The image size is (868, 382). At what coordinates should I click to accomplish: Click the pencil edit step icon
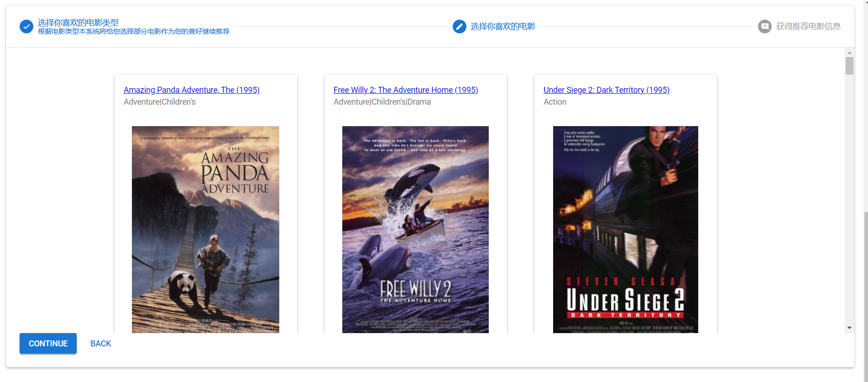tap(460, 27)
